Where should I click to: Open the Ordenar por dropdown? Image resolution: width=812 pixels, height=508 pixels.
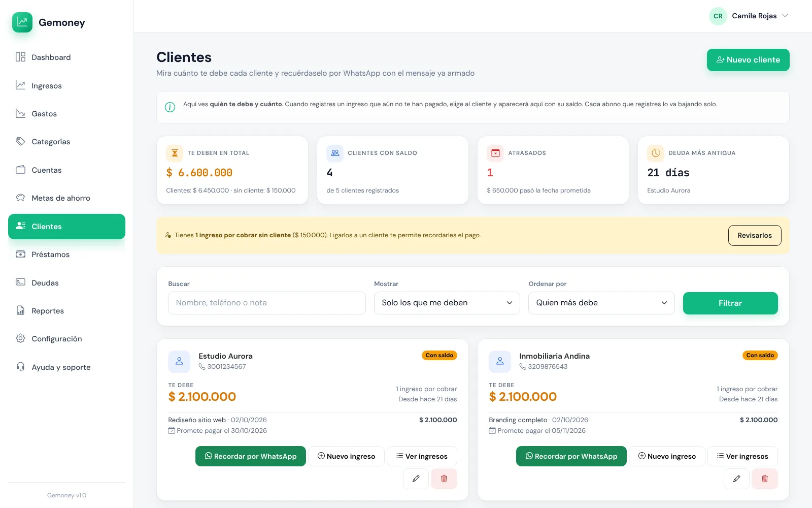601,303
